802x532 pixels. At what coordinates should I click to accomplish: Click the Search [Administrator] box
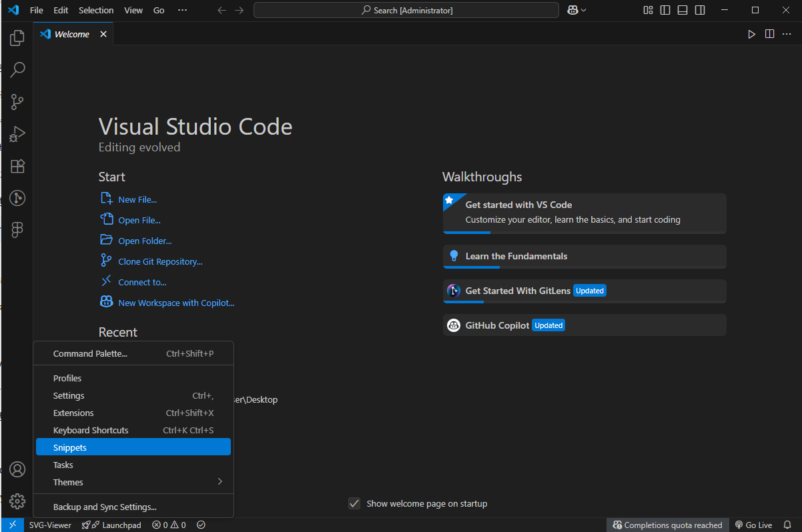tap(406, 10)
